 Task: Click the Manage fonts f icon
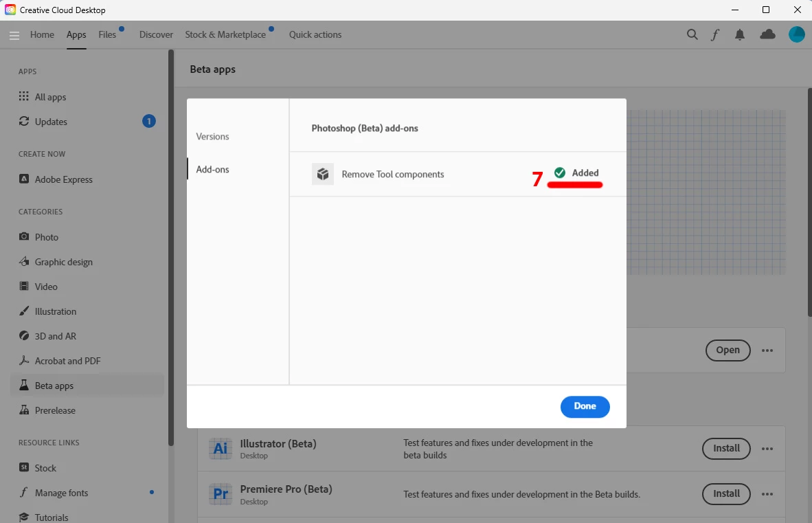coord(24,492)
